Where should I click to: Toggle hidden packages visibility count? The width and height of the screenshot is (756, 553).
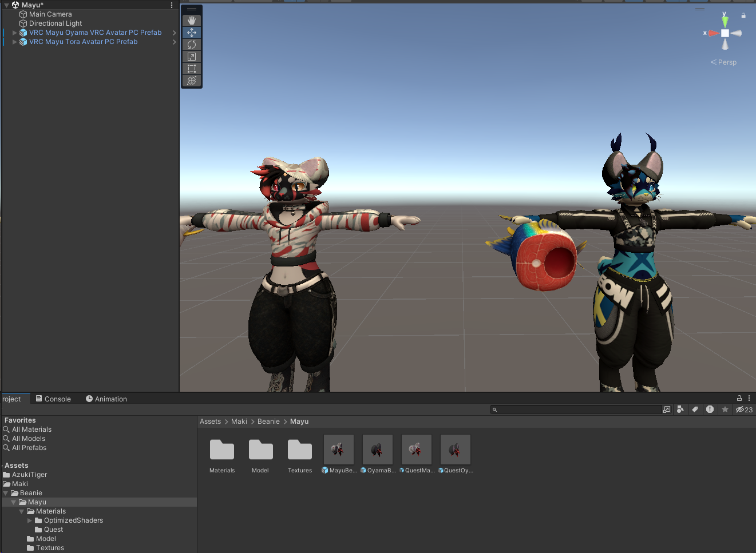[x=744, y=409]
